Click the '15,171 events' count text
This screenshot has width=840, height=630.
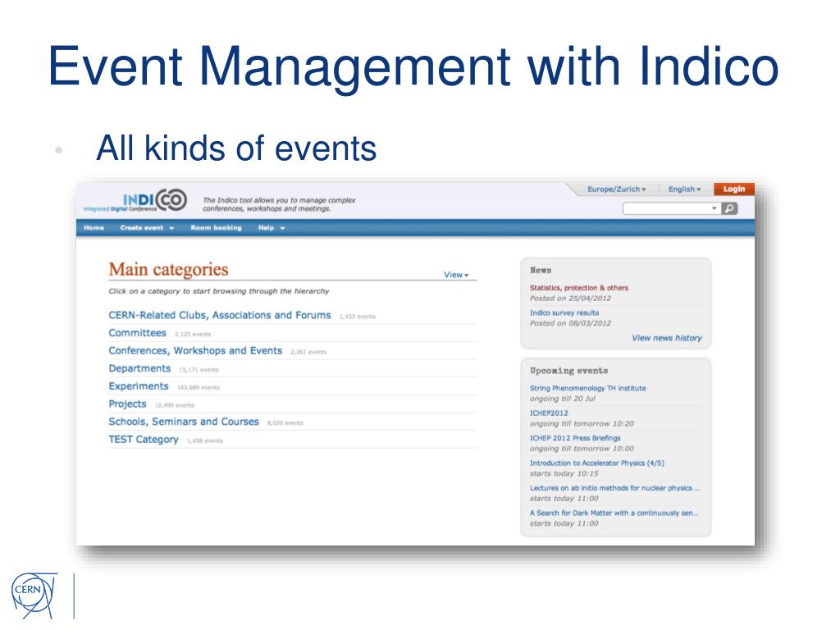pyautogui.click(x=199, y=370)
